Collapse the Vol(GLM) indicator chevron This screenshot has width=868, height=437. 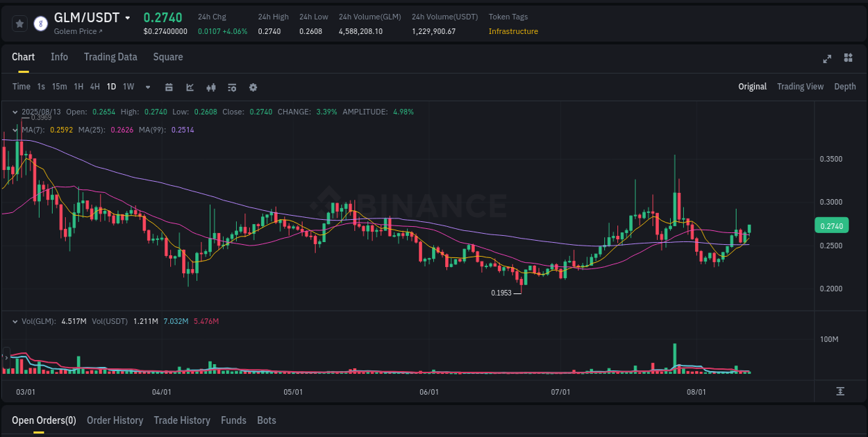[15, 321]
